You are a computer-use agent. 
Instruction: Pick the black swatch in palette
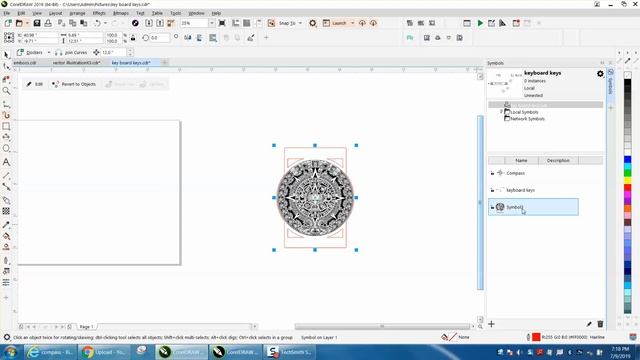coord(627,83)
